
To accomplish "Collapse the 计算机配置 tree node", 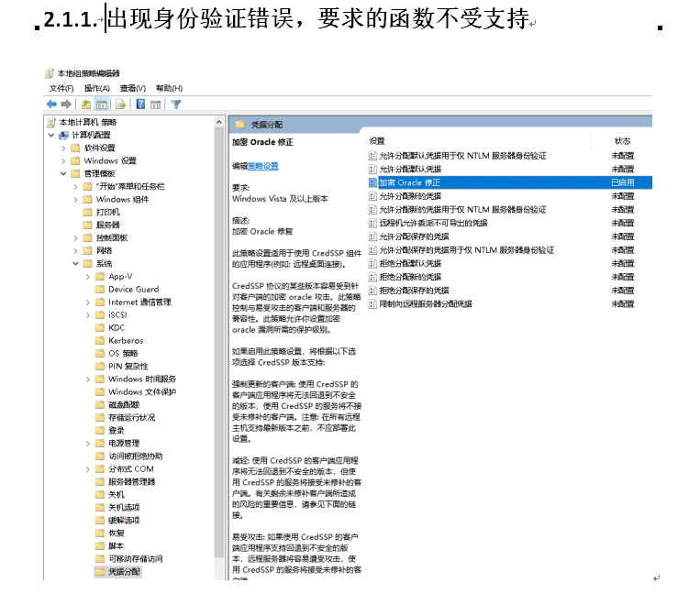I will 51,135.
